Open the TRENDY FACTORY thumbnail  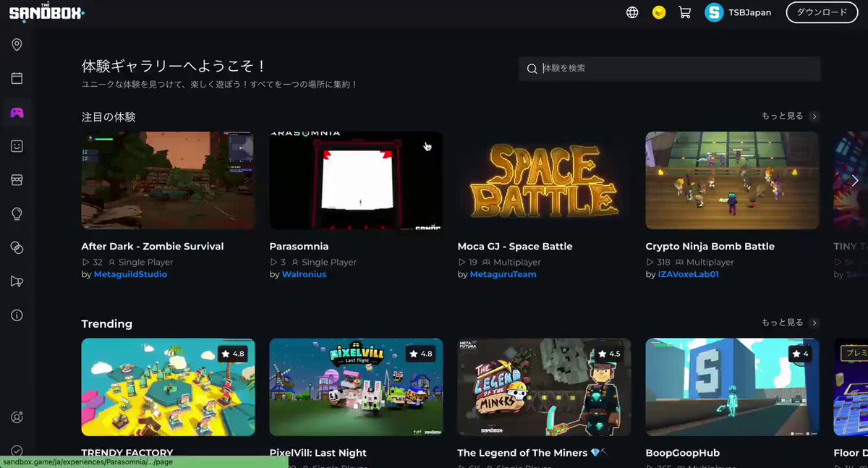click(168, 387)
